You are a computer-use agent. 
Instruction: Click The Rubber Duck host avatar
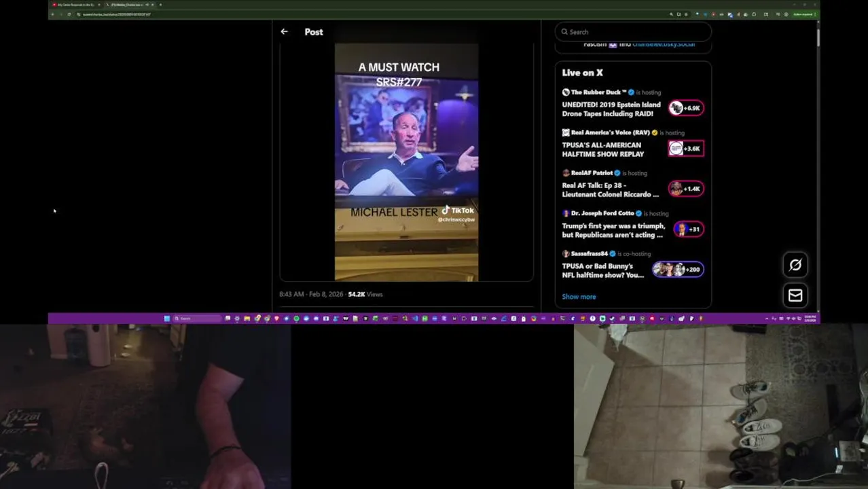point(566,92)
